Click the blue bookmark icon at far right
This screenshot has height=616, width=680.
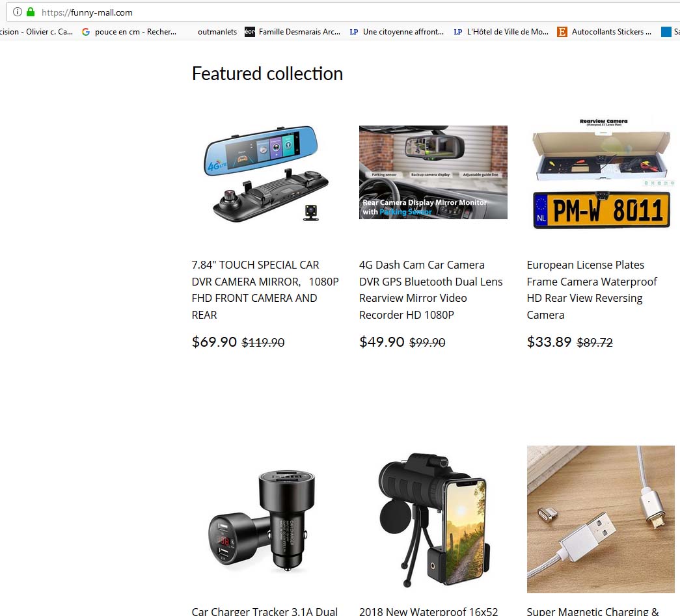pyautogui.click(x=666, y=32)
